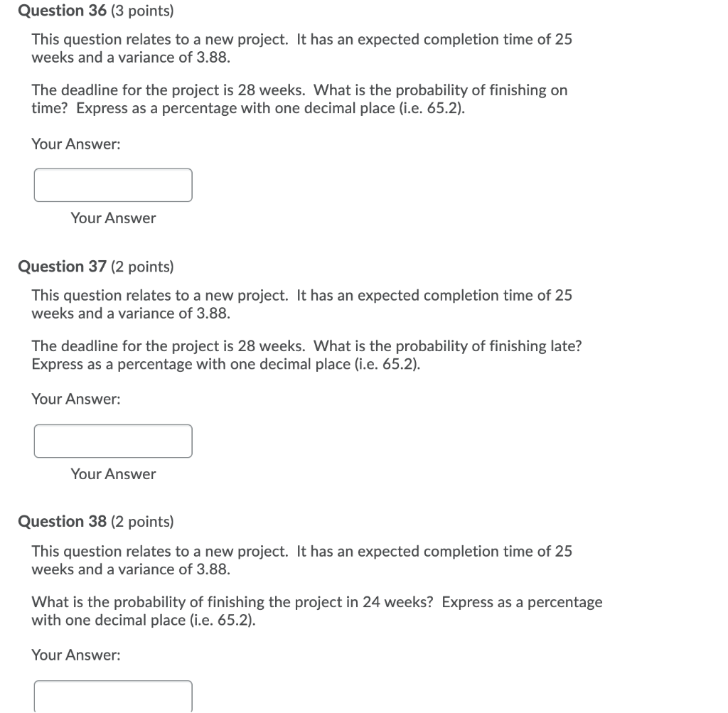
Task: Select the deadline sentence in Question 37
Action: [306, 355]
